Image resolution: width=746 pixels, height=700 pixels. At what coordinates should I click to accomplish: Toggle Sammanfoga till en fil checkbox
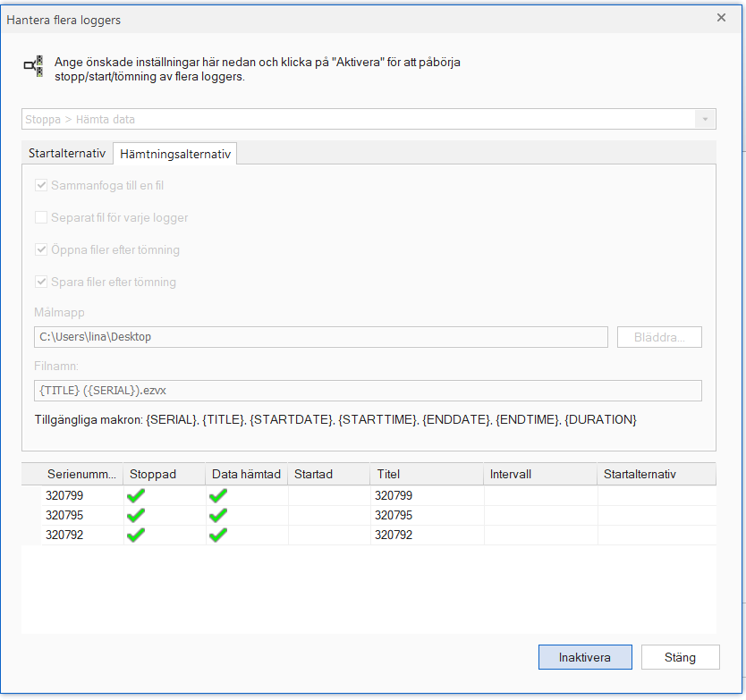[41, 185]
